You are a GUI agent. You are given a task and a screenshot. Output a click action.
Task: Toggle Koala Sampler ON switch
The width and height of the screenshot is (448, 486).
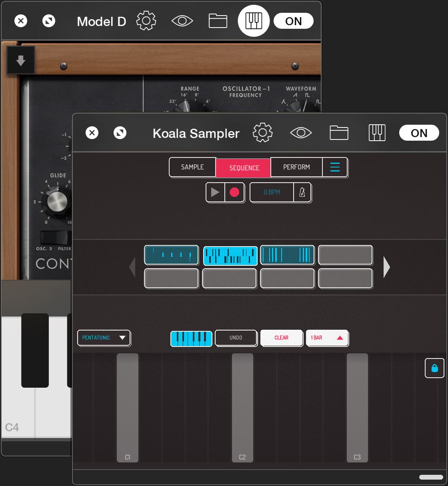tap(419, 133)
